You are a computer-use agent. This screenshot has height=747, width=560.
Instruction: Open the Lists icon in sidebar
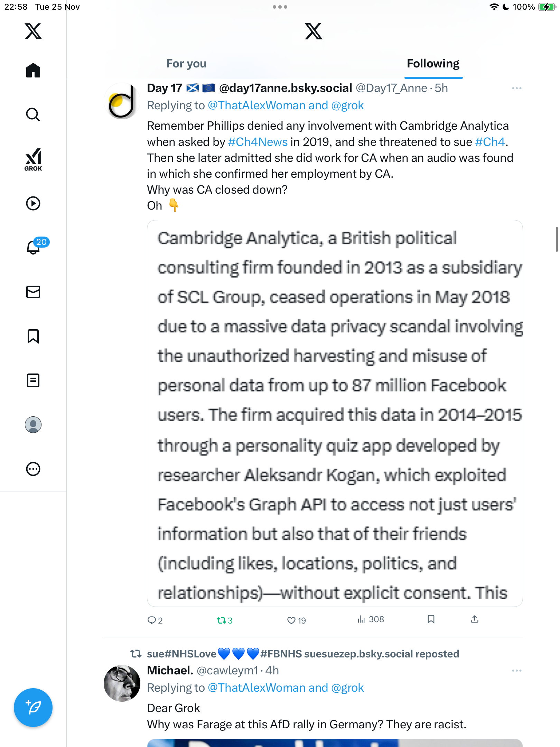point(33,380)
